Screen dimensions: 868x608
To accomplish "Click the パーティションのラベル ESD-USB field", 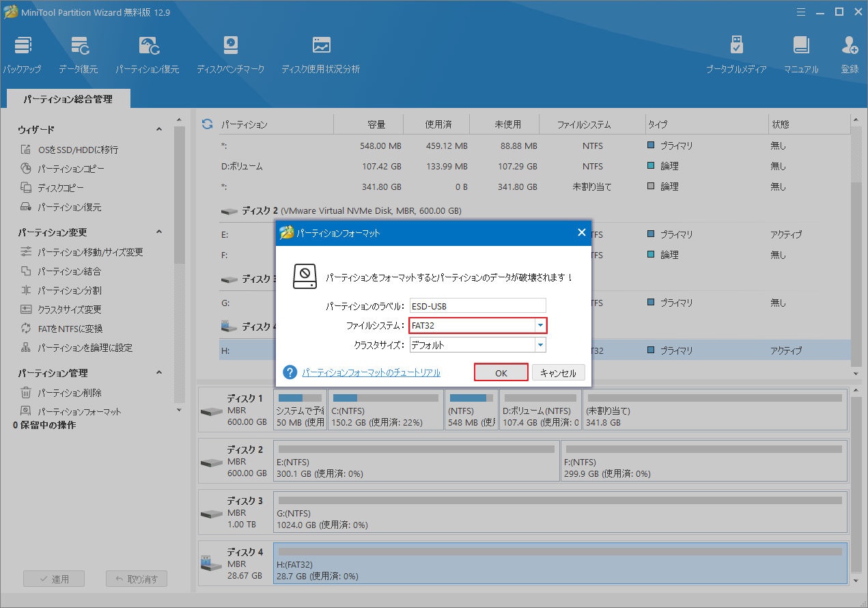I will [x=477, y=306].
